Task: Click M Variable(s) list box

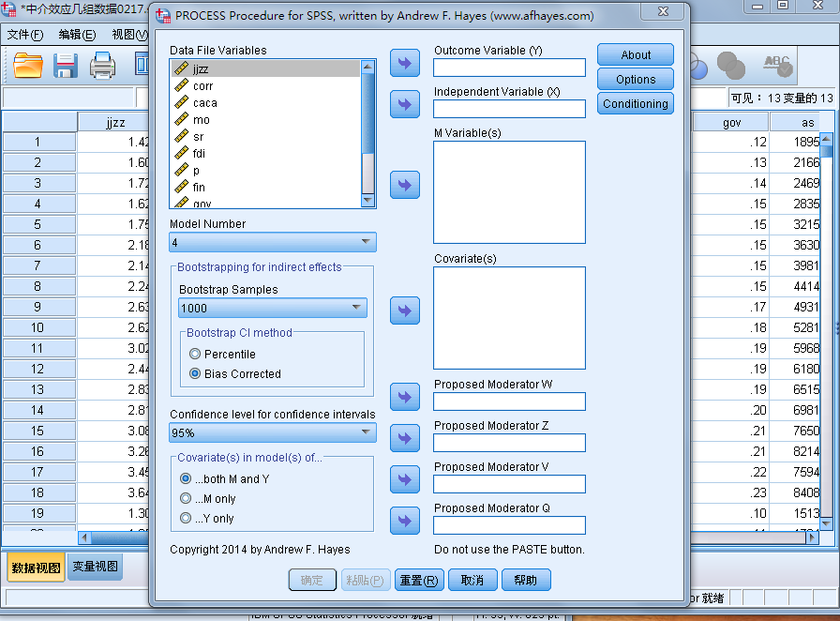Action: pyautogui.click(x=509, y=192)
